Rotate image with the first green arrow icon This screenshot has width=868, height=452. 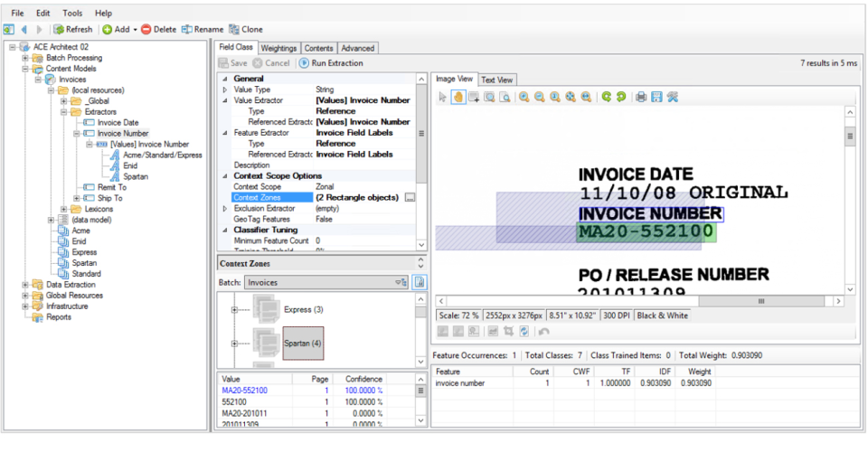click(607, 97)
